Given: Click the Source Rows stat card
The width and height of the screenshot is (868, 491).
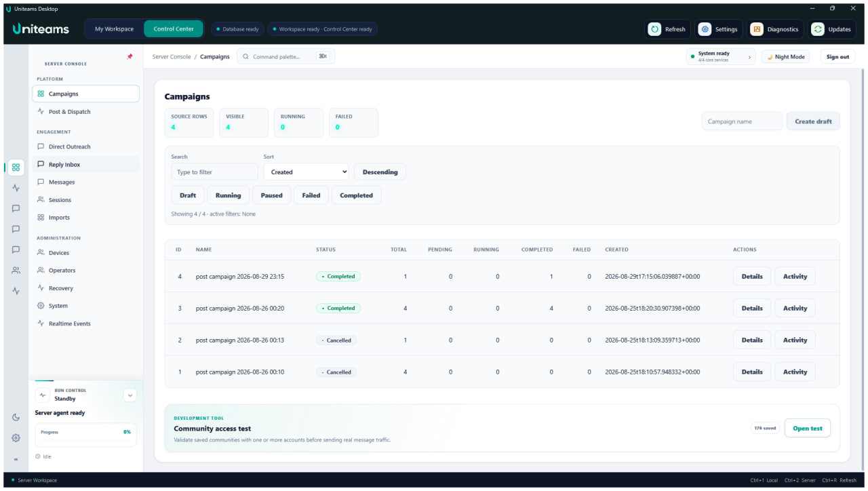Looking at the screenshot, I should [189, 122].
